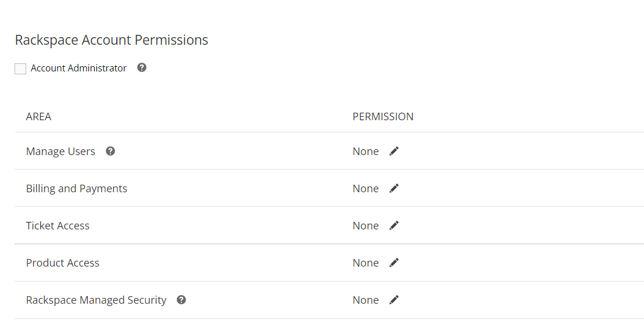
Task: Select the Product Access row label
Action: [x=63, y=263]
